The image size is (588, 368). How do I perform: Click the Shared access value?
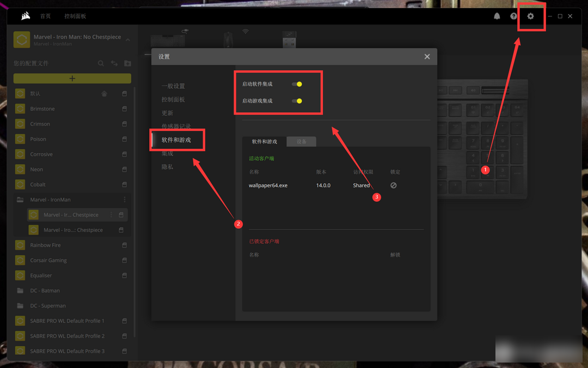(361, 185)
